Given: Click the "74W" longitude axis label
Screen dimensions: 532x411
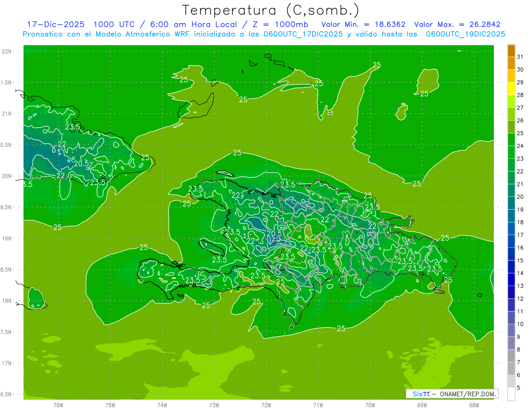Looking at the screenshot, I should tap(162, 405).
